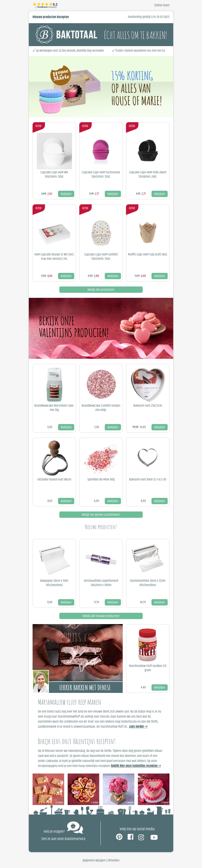The width and height of the screenshot is (202, 868).
Task: Click the customer service chat bubble icon
Action: (75, 827)
